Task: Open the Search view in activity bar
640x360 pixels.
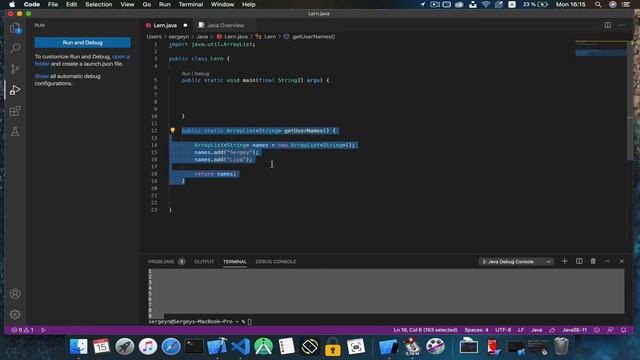Action: [x=15, y=48]
